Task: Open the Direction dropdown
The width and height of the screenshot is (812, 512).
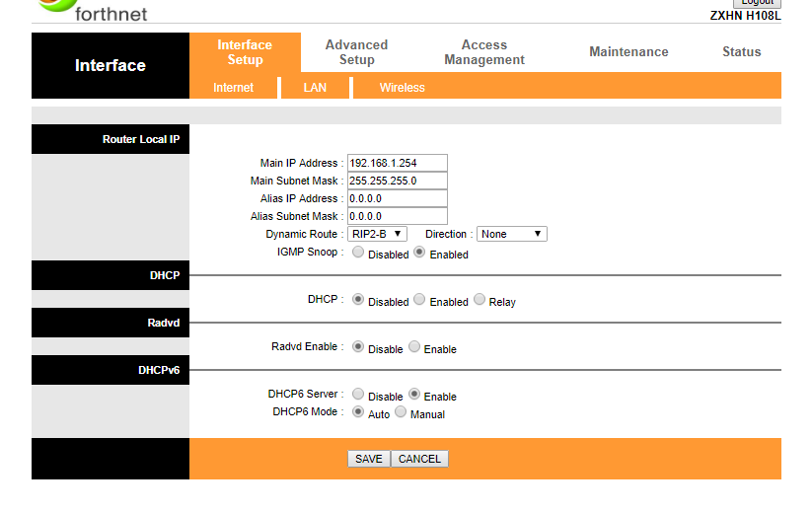Action: [512, 234]
